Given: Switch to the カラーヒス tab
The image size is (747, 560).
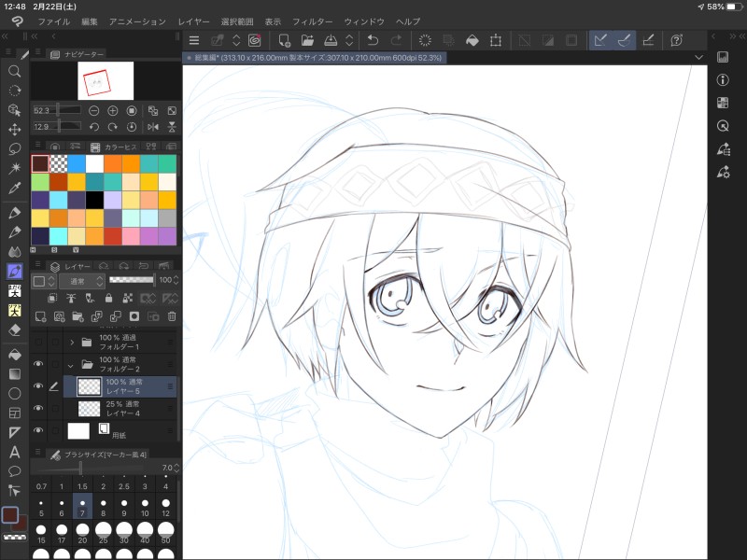Looking at the screenshot, I should coord(114,147).
